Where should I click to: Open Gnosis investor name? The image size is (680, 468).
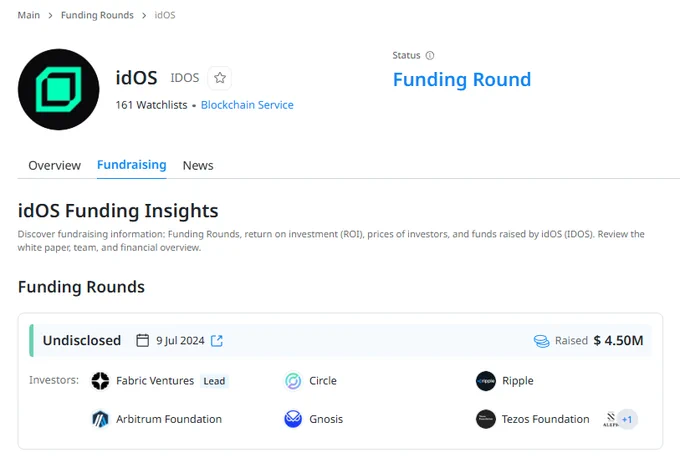(326, 419)
